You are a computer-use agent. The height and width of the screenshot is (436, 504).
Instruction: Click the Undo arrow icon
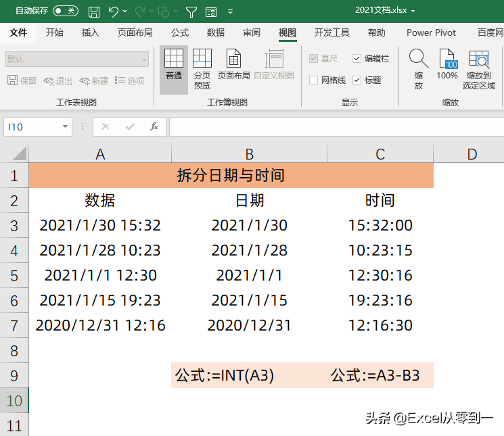[x=113, y=12]
